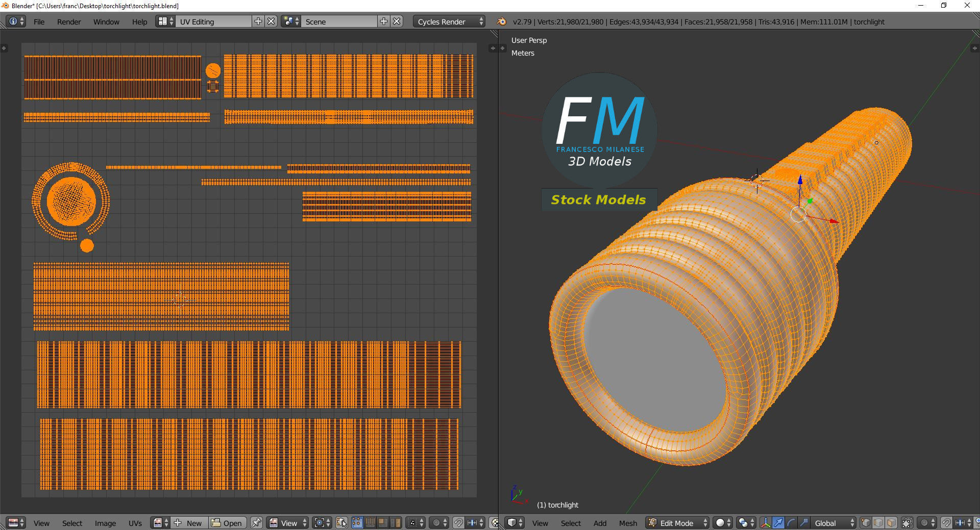Open the Edit Mode dropdown

tap(678, 523)
